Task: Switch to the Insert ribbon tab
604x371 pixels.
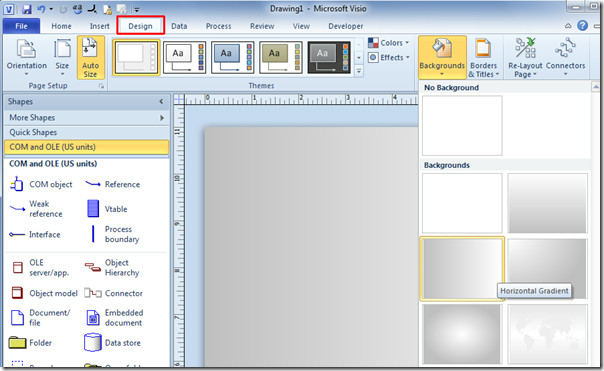Action: (99, 26)
